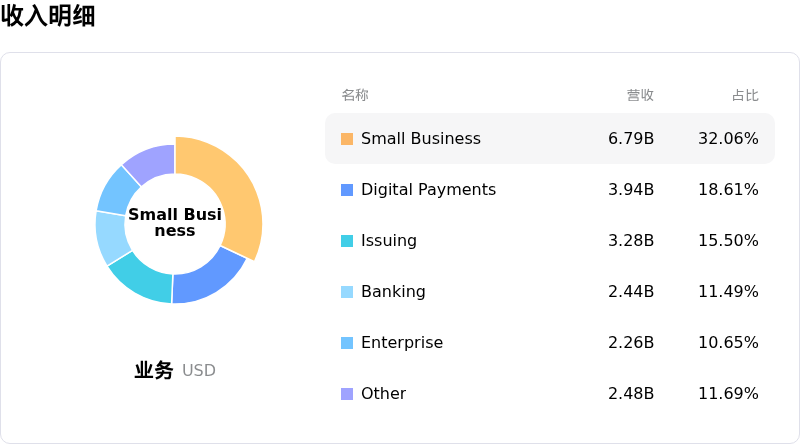Click the blue Digital Payments legend swatch

347,190
